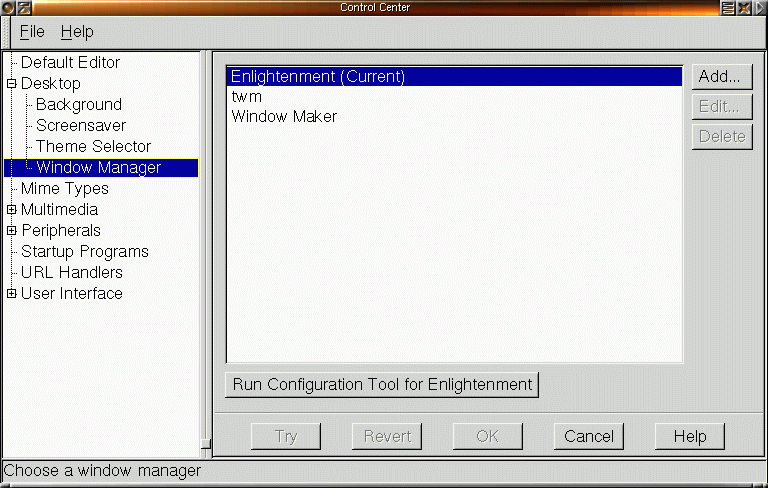Image resolution: width=768 pixels, height=488 pixels.
Task: Open Startup Programs settings
Action: pyautogui.click(x=85, y=251)
